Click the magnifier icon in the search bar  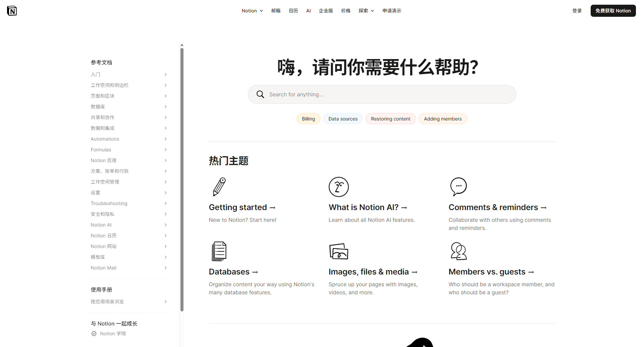tap(260, 94)
